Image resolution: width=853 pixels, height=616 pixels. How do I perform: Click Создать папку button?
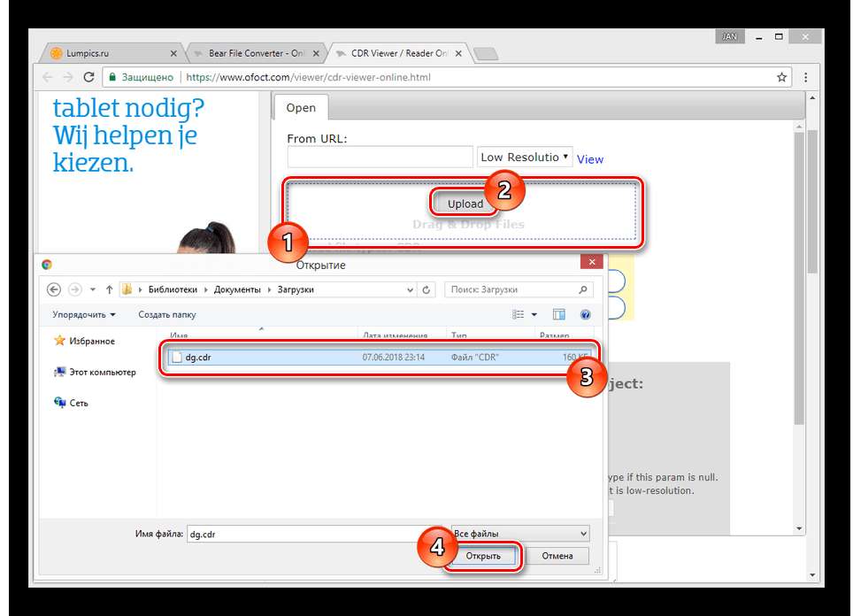click(167, 314)
